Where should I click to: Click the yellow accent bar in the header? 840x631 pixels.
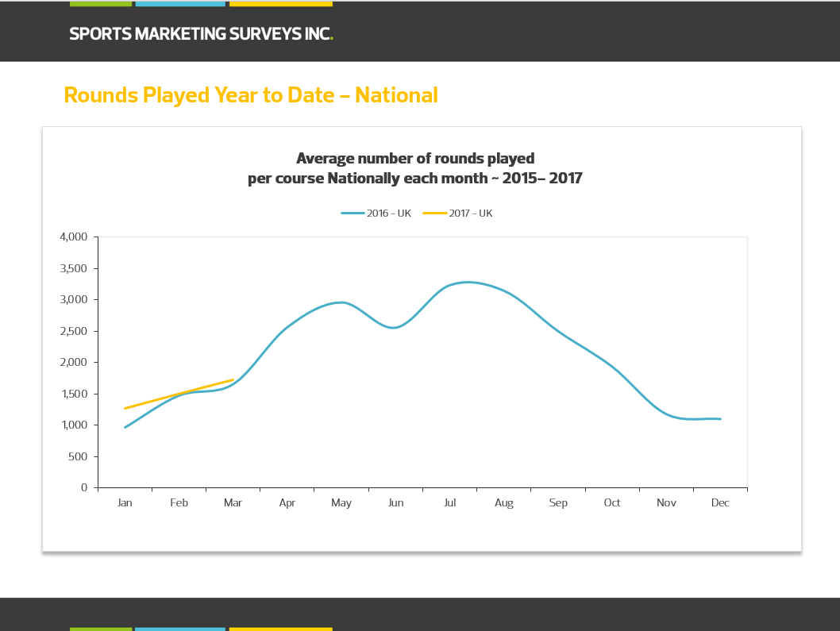(x=280, y=4)
